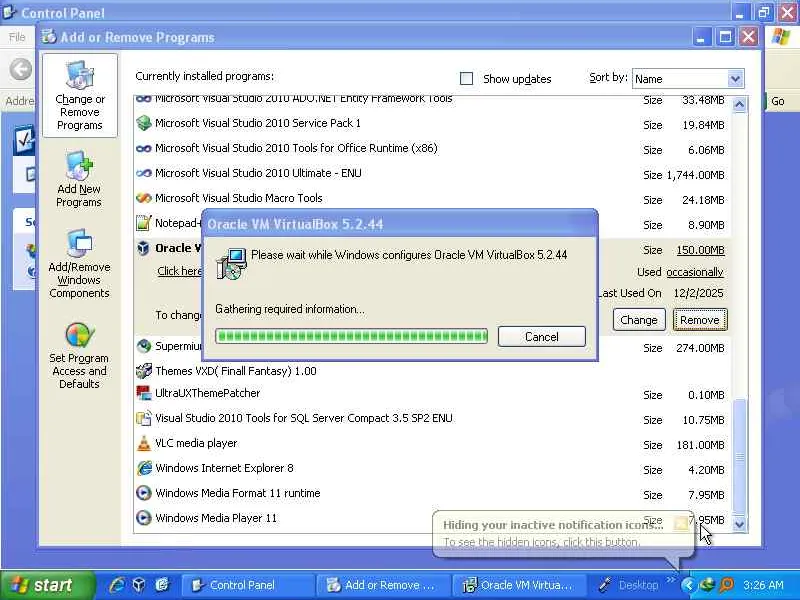Switch to Add or Remove taskbar button
Viewport: 800px width, 600px height.
coord(383,585)
